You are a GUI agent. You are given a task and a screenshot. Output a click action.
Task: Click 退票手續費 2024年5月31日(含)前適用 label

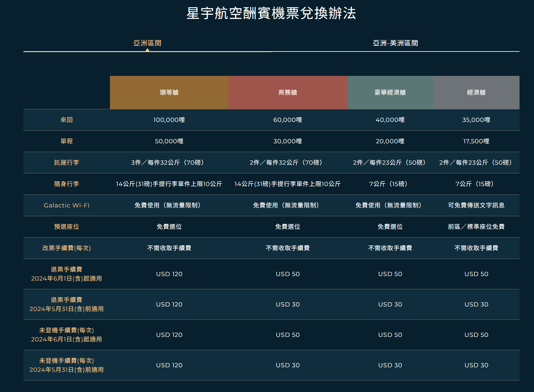tap(67, 304)
